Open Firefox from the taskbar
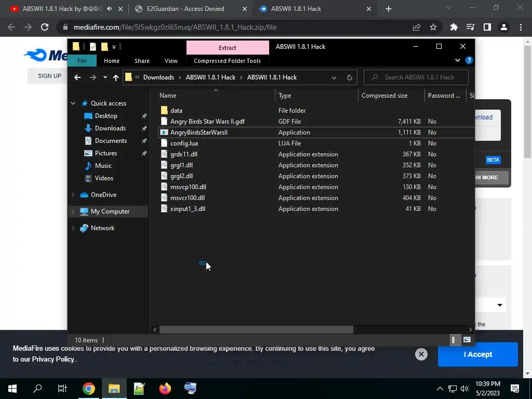532x399 pixels. pos(165,389)
